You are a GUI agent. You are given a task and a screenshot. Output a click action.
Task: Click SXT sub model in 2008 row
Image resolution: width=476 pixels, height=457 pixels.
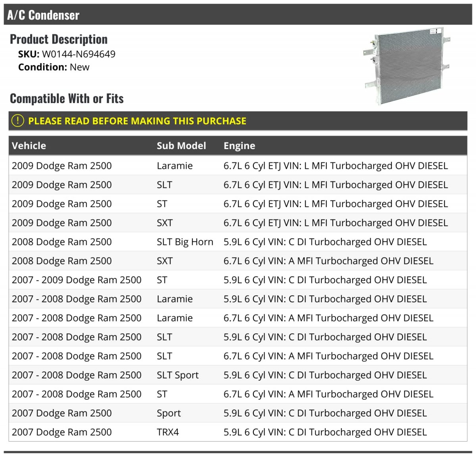click(x=165, y=261)
